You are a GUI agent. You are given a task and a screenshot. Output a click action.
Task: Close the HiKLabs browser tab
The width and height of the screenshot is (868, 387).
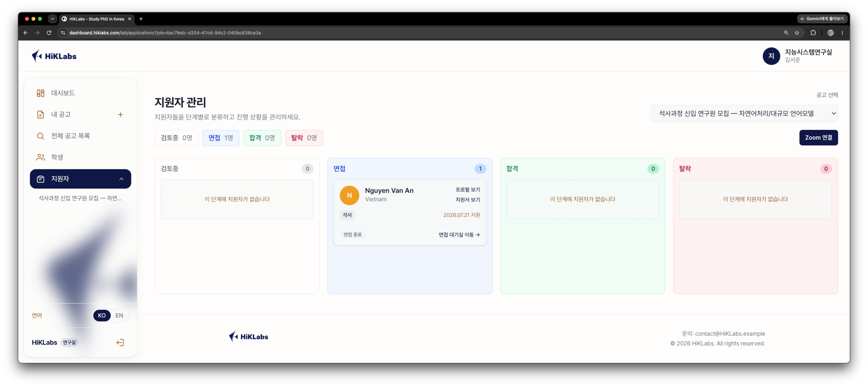(129, 19)
